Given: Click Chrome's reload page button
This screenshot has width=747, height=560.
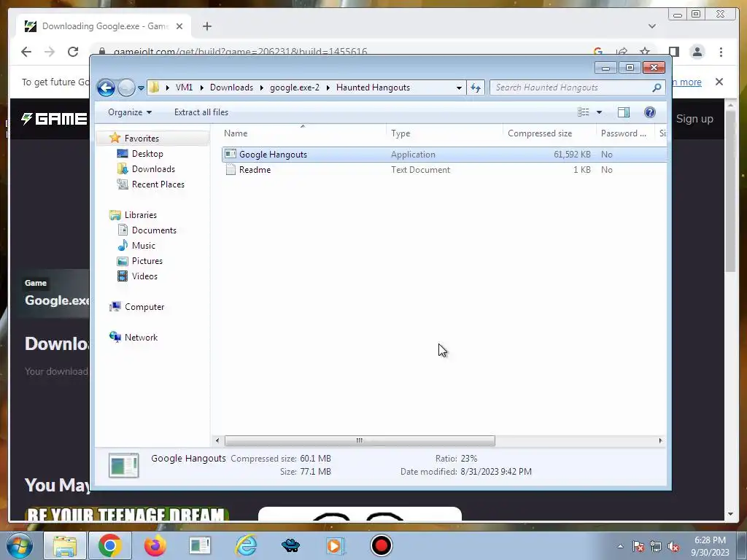Looking at the screenshot, I should (73, 52).
